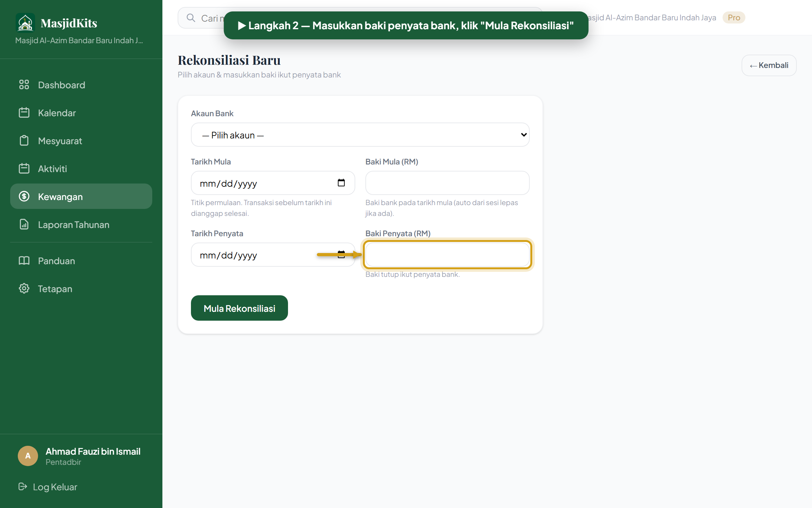Screen dimensions: 812x508
Task: Click the Mesyuarat clipboard icon
Action: pos(24,140)
